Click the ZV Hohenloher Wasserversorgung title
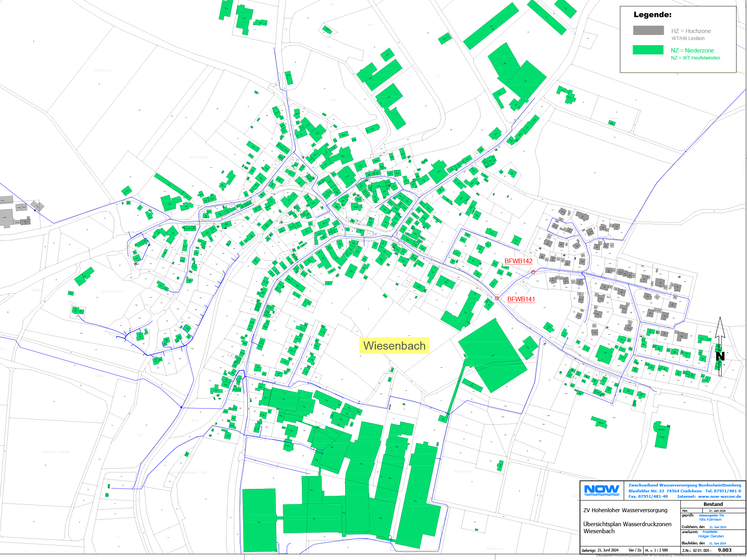This screenshot has width=747, height=560. coord(625,510)
